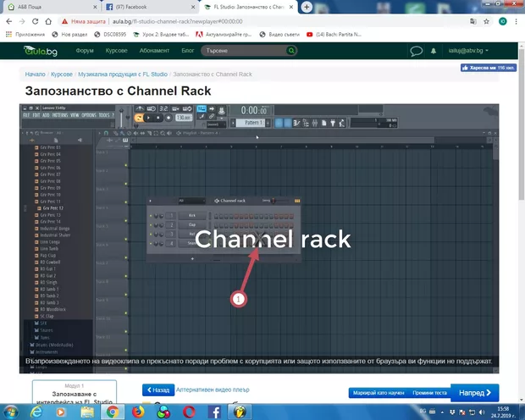Open the mixer via its faders icon
This screenshot has height=420, width=525.
(x=315, y=123)
